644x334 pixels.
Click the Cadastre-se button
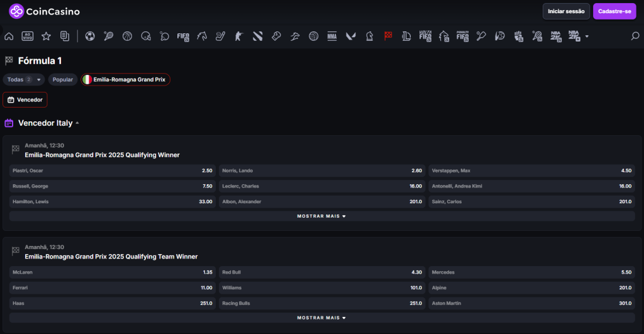tap(614, 11)
